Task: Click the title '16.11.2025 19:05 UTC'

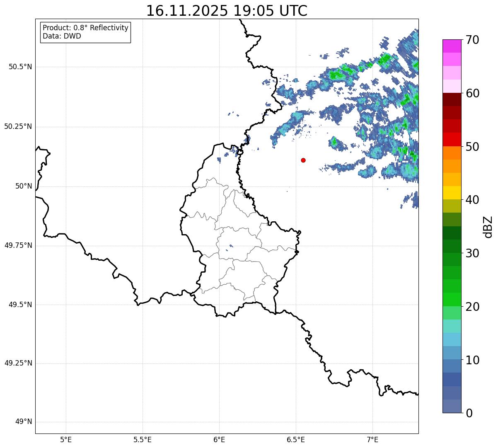Action: (x=227, y=10)
